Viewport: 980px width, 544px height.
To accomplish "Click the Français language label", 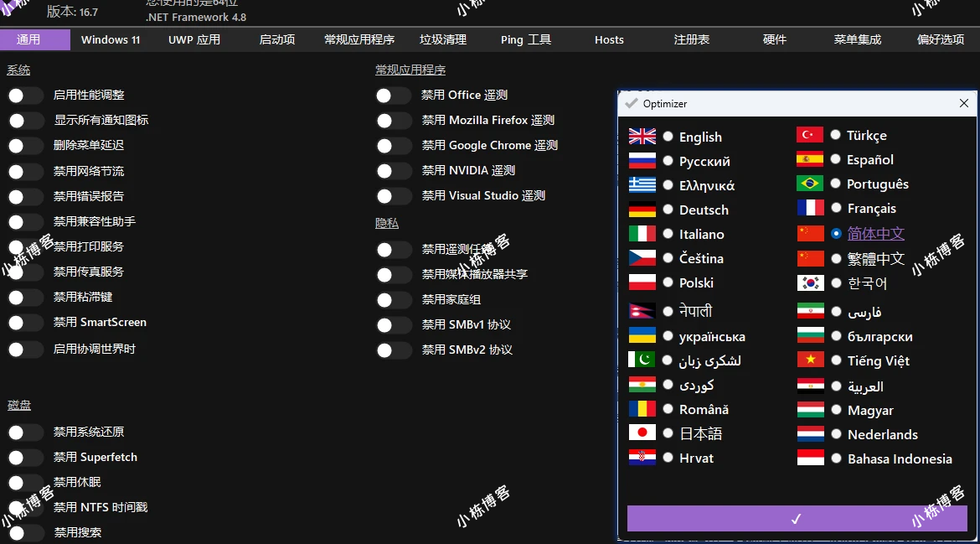I will pyautogui.click(x=871, y=208).
